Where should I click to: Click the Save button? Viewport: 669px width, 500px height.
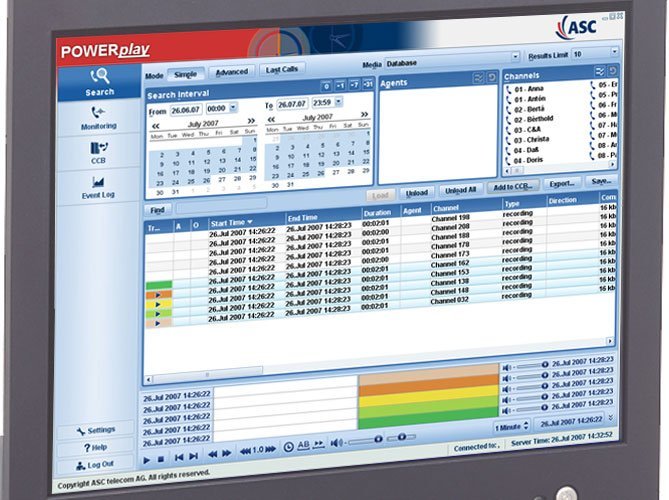tap(602, 181)
